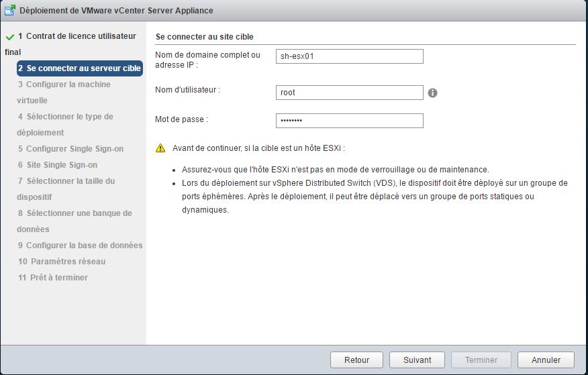Screen dimensions: 588x375
Task: Click the VMware deployment icon in title bar
Action: 10,10
